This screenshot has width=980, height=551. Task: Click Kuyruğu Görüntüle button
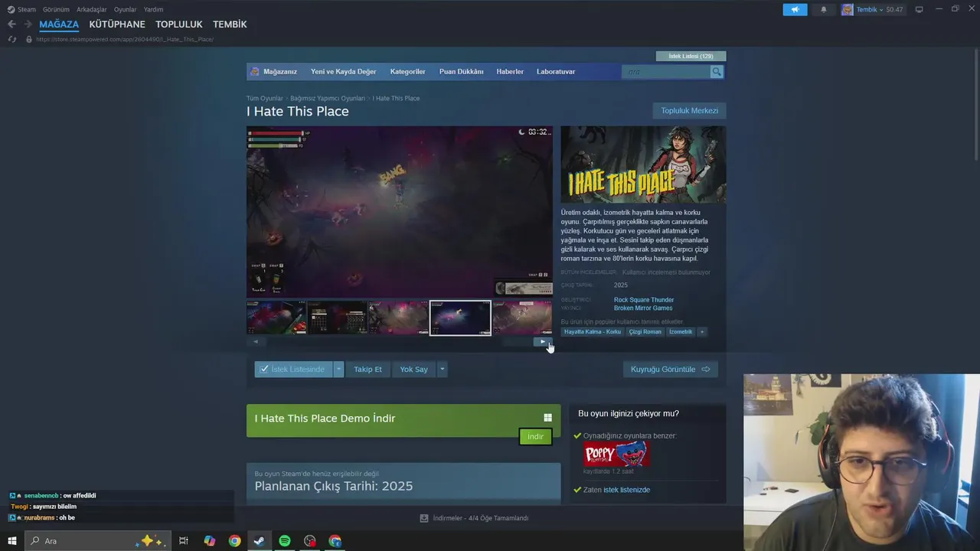pyautogui.click(x=670, y=369)
